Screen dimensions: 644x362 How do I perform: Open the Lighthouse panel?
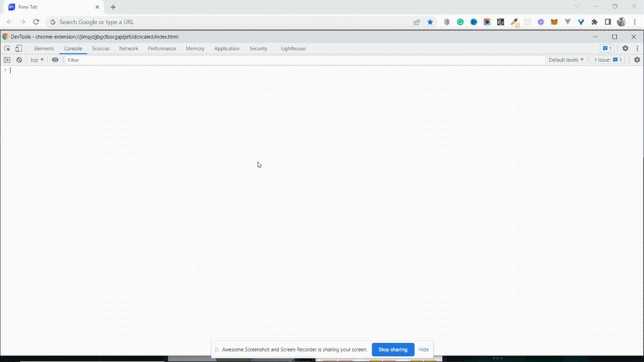coord(293,48)
